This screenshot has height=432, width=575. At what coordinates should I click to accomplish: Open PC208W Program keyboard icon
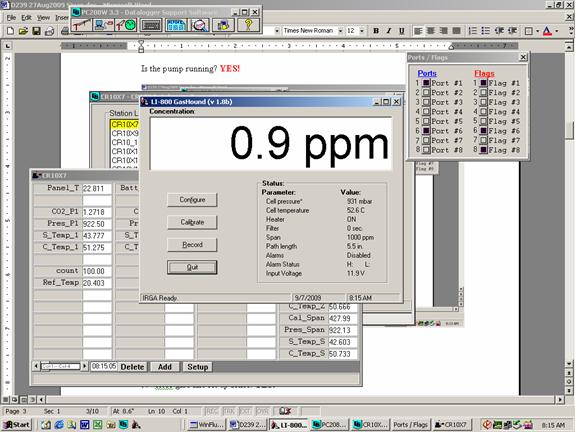tap(151, 25)
